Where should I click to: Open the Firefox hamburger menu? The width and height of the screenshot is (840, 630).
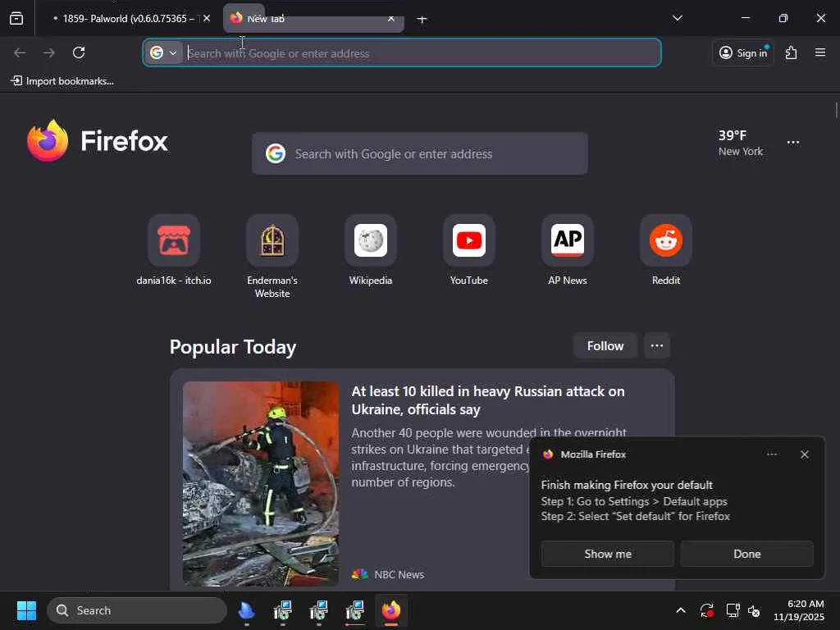click(820, 52)
